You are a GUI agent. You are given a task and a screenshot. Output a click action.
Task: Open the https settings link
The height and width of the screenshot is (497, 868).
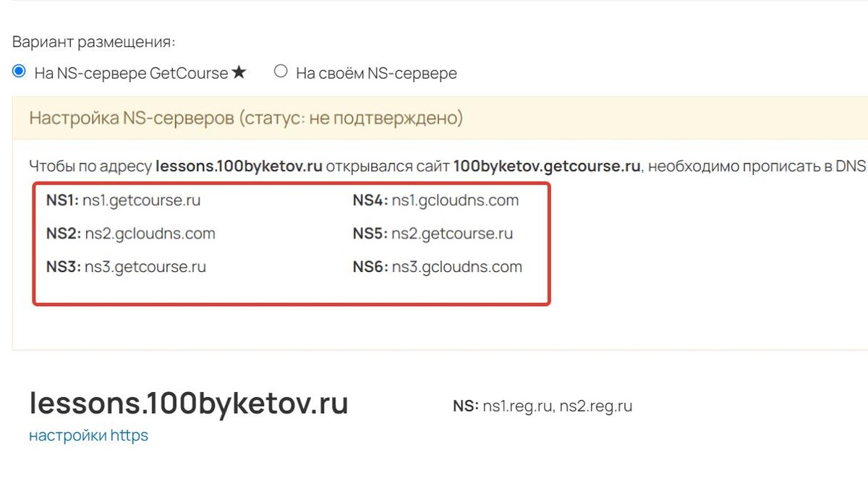point(88,436)
